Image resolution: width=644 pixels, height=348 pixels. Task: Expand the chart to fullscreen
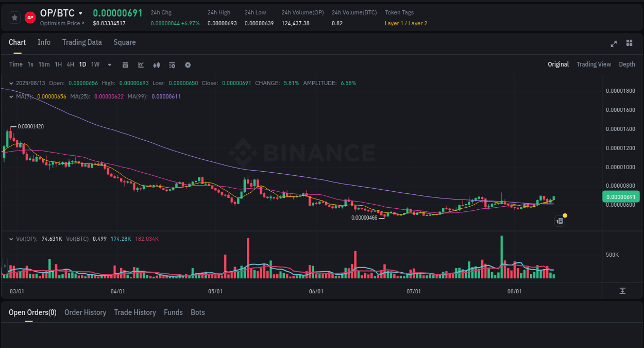pyautogui.click(x=614, y=43)
